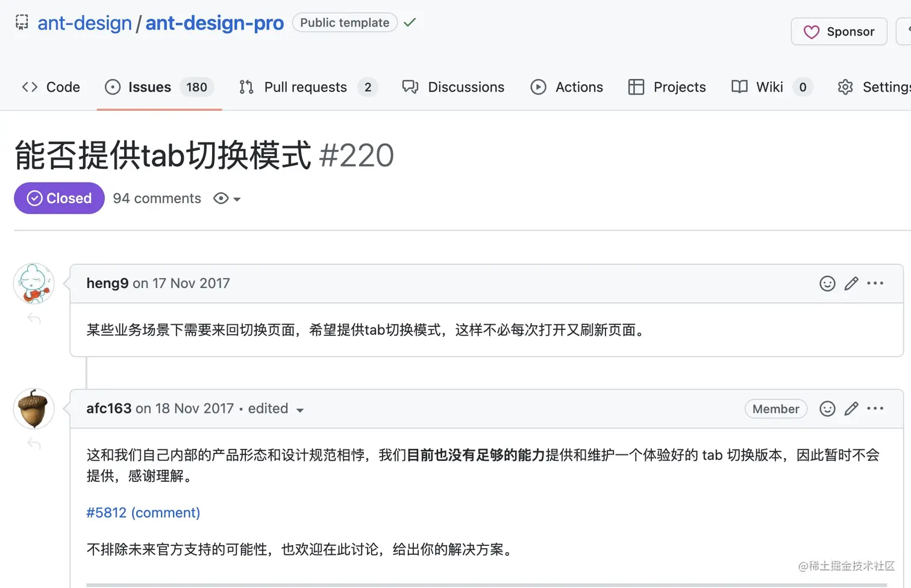911x588 pixels.
Task: Click the Sponsor button
Action: pos(839,31)
